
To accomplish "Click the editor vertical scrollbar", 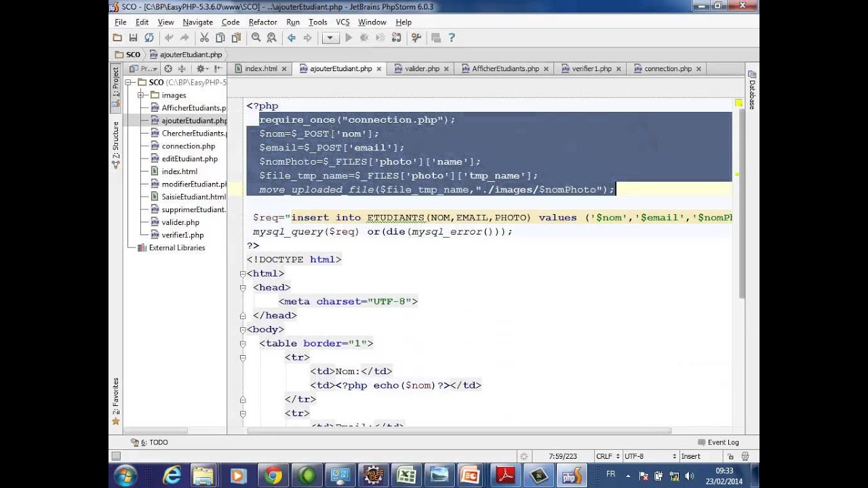I will (742, 203).
